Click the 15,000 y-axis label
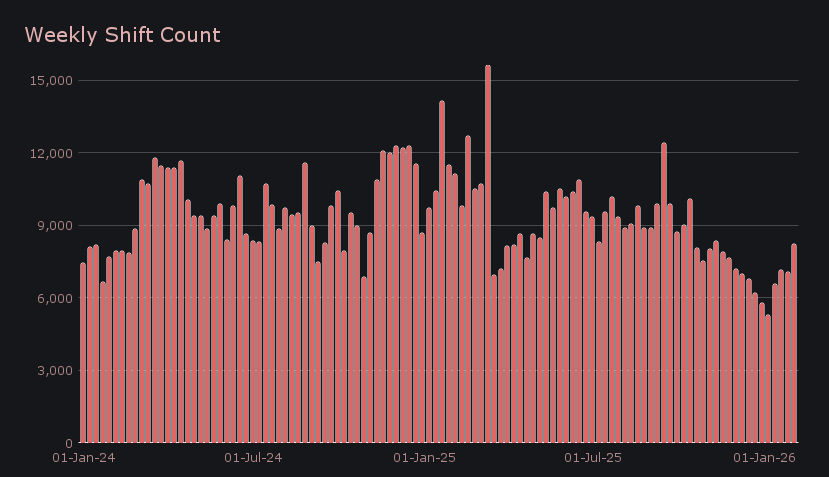Viewport: 829px width, 477px height. click(50, 81)
